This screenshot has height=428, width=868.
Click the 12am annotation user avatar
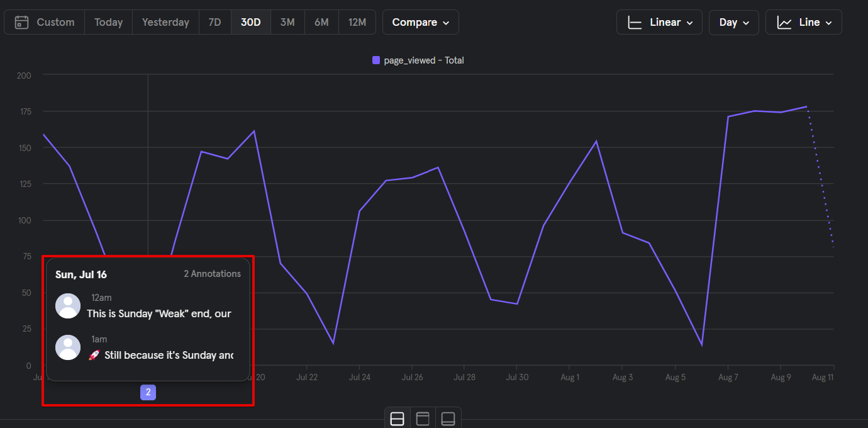click(68, 306)
